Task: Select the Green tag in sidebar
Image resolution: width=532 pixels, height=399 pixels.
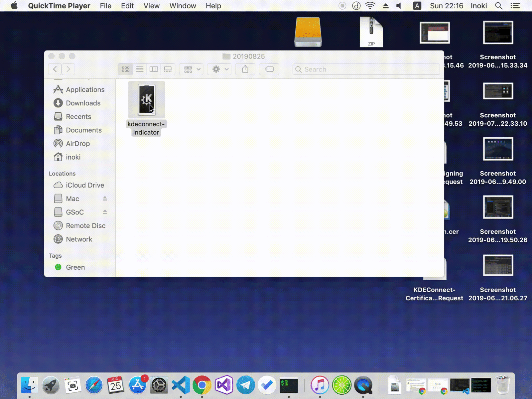Action: pyautogui.click(x=75, y=267)
